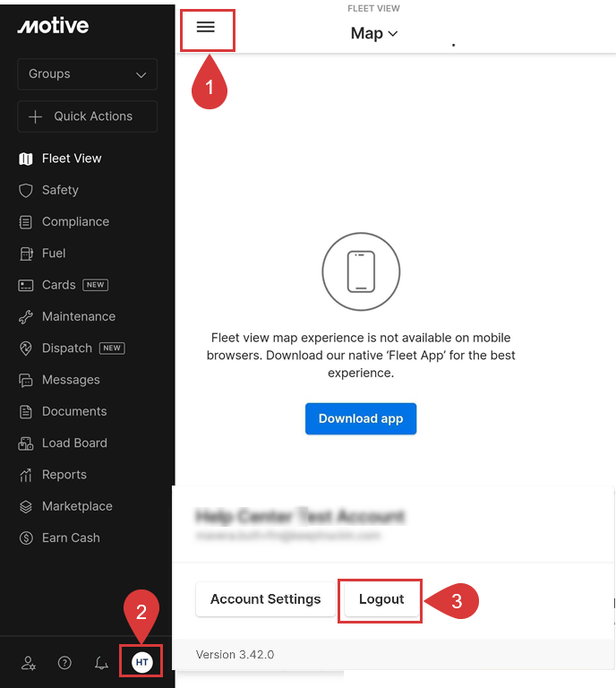Go to Fleet View in sidebar
This screenshot has height=688, width=616.
tap(71, 159)
